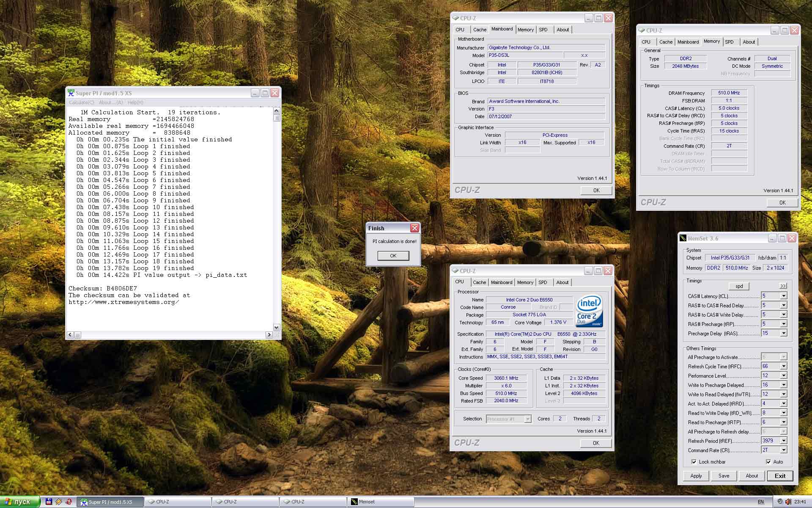The image size is (812, 508).
Task: Click the EN language indicator
Action: coord(761,502)
